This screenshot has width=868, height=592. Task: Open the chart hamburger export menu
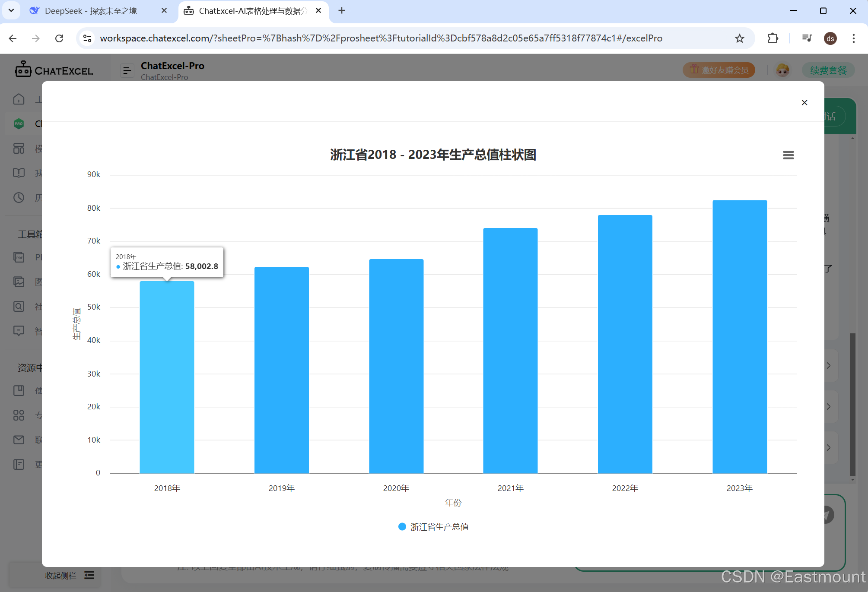(x=788, y=155)
